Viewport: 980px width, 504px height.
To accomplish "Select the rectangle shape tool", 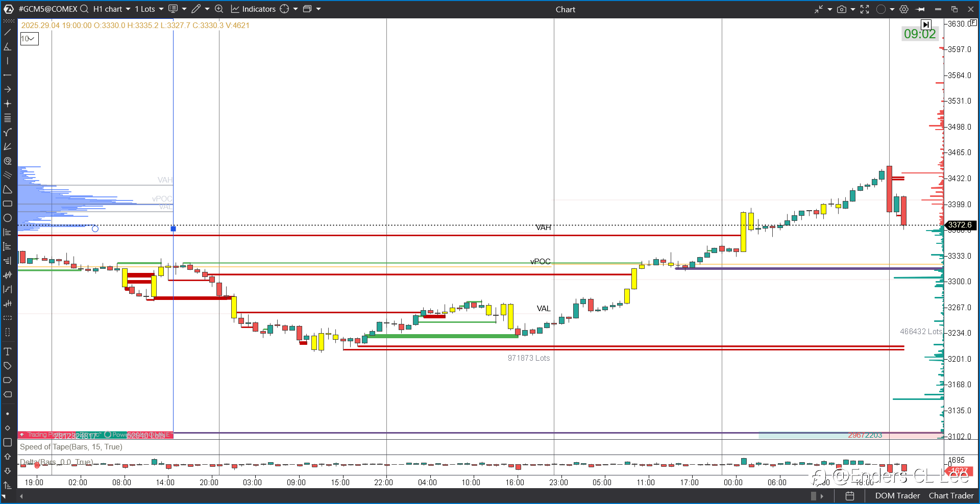I will (7, 204).
